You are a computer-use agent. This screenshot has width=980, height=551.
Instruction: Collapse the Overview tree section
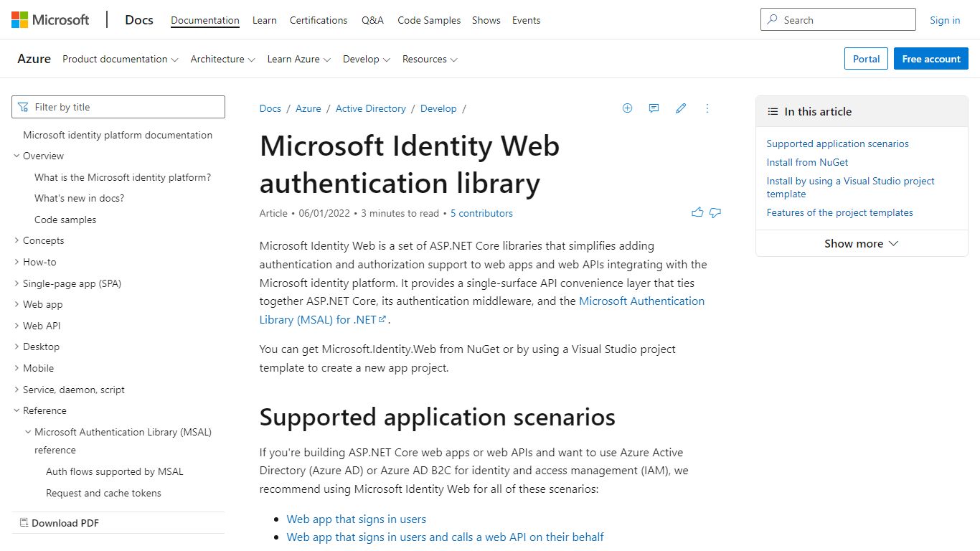click(x=17, y=156)
